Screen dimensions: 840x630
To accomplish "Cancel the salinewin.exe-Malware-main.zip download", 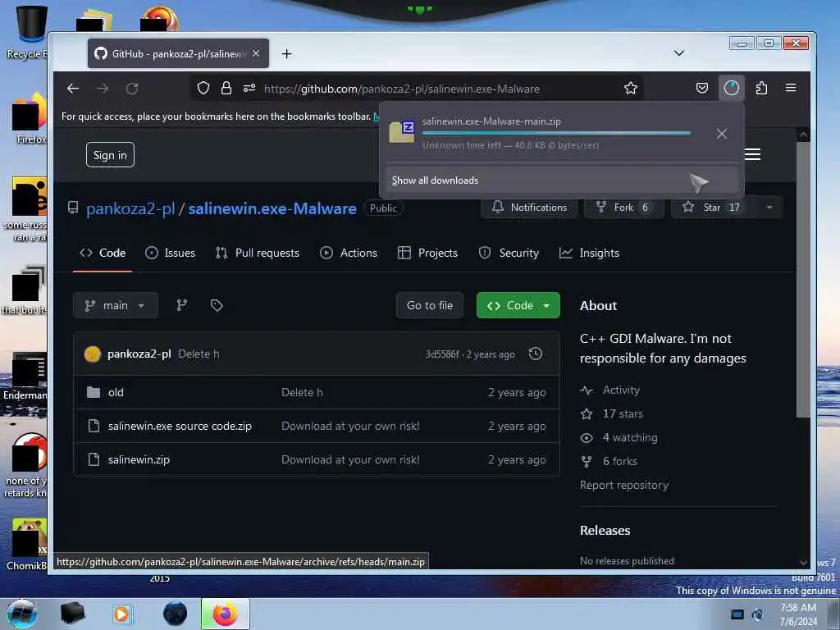I will (x=722, y=134).
